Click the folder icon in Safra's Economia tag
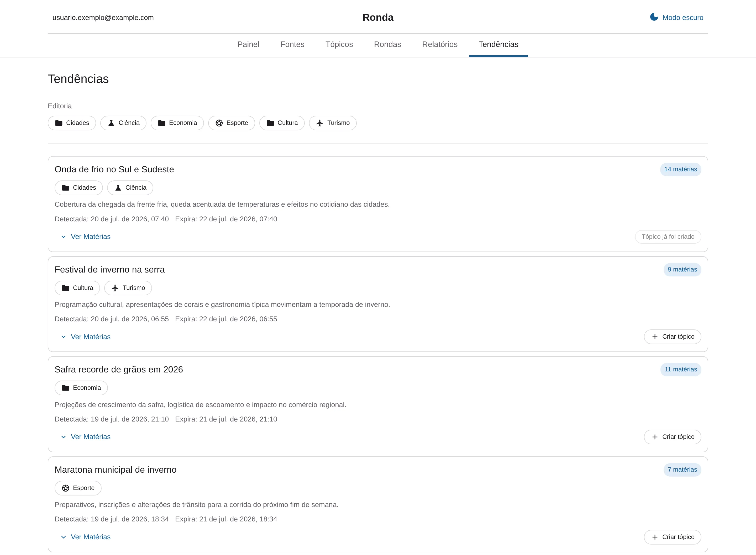Image resolution: width=756 pixels, height=555 pixels. [66, 388]
